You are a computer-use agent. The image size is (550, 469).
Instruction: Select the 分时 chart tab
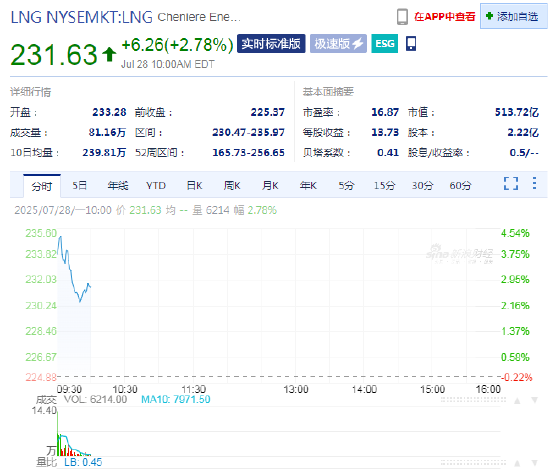pos(42,186)
